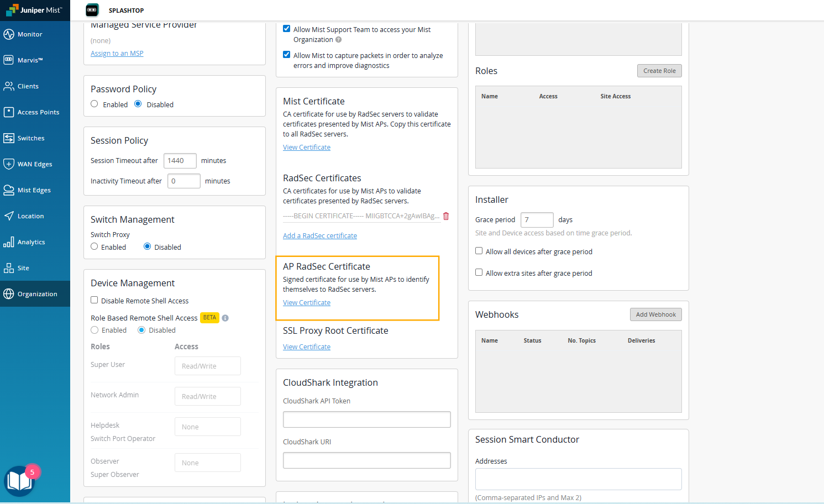Check Allow all devices after grace period
This screenshot has height=504, width=824.
[479, 251]
